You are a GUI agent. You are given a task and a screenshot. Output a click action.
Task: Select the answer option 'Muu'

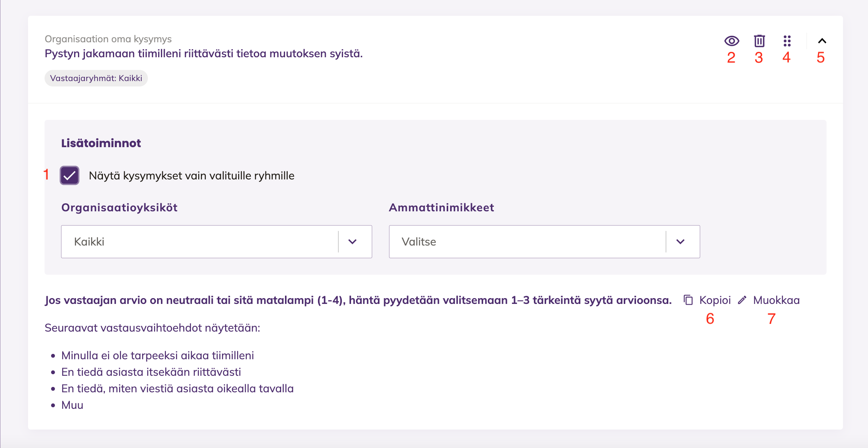click(x=72, y=405)
